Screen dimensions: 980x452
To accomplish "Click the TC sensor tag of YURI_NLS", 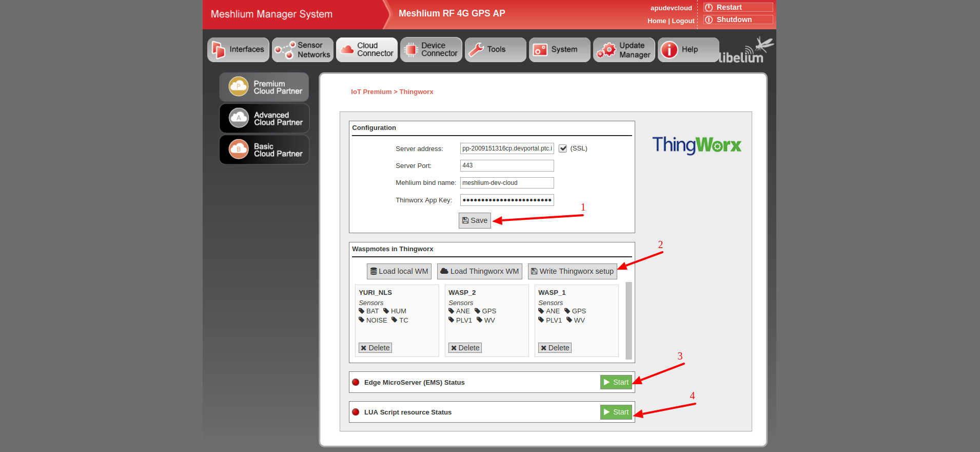I will (400, 321).
